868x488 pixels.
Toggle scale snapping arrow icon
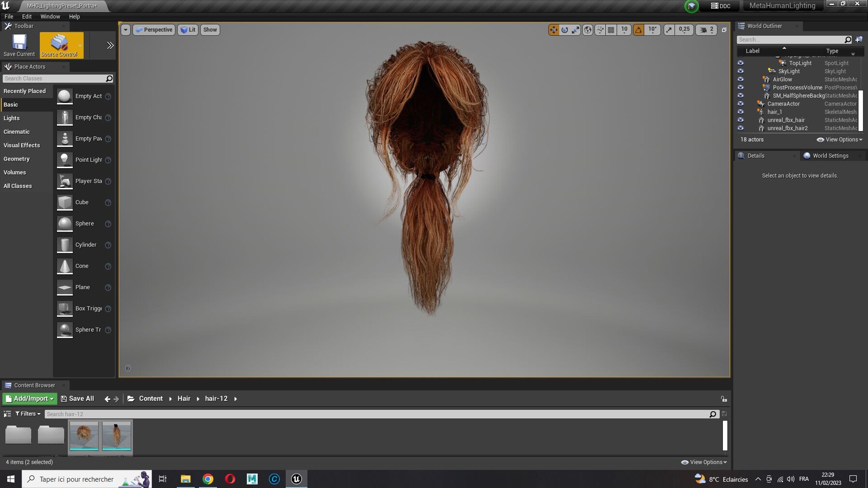point(669,30)
